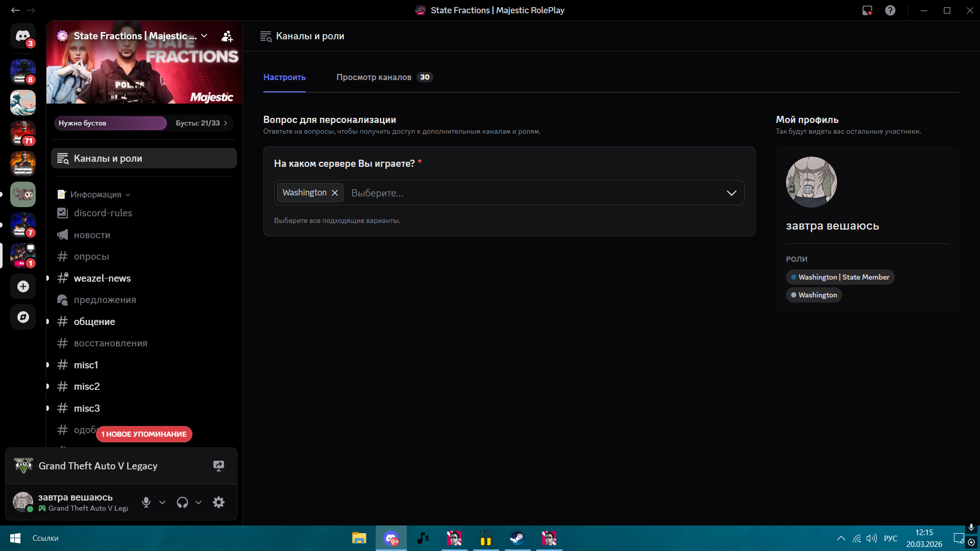Expand the server selection dropdown arrow

pos(731,193)
